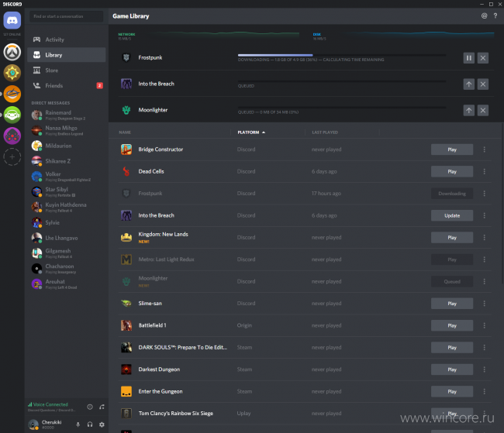The image size is (504, 433).
Task: Select the Library tab
Action: point(67,55)
